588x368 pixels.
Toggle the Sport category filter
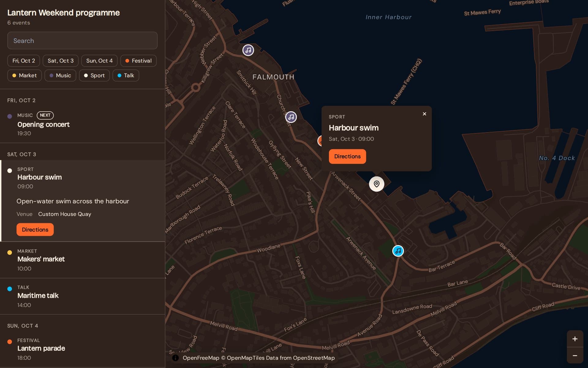click(94, 75)
